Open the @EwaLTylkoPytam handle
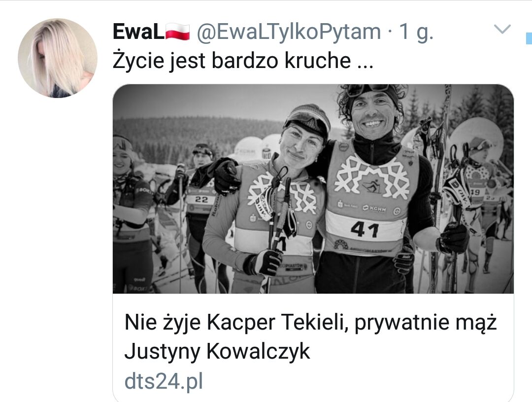Viewport: 532px width, 402px height. (289, 32)
